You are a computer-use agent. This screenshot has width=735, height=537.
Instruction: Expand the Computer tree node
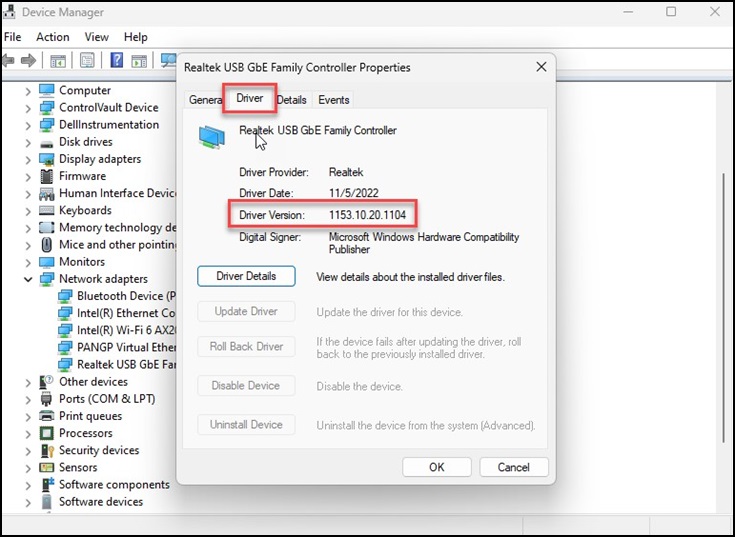pos(28,91)
